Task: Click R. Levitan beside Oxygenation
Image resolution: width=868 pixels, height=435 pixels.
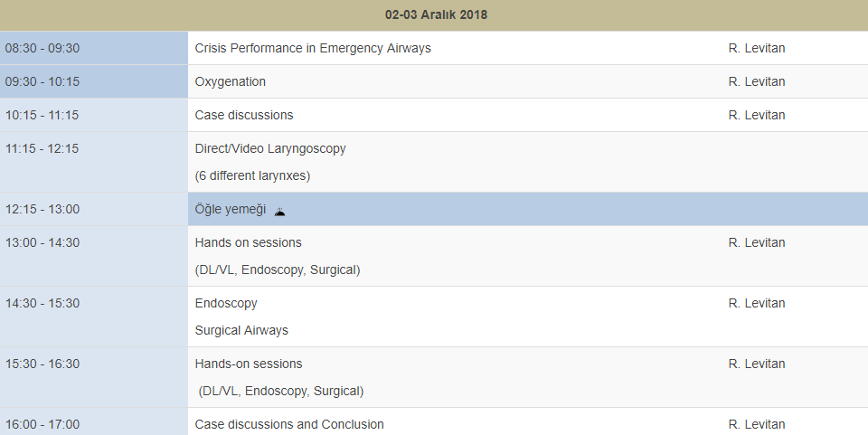Action: (x=757, y=81)
